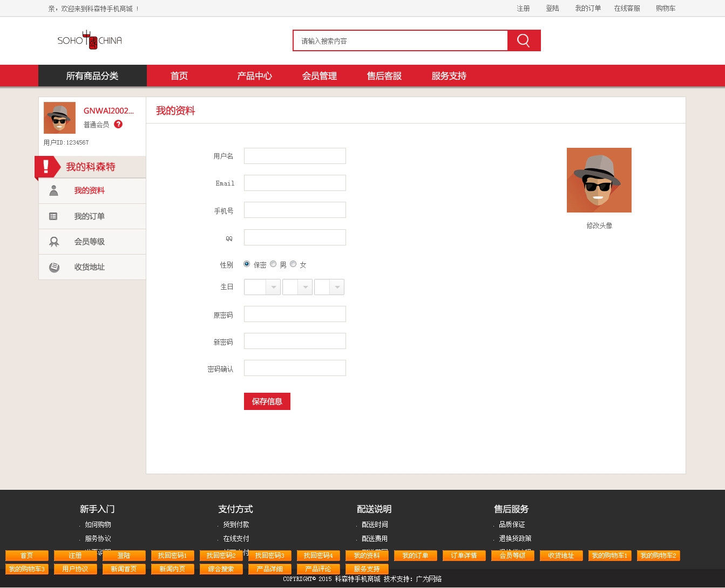Click 我的订单 link in top bar
725x588 pixels.
[588, 8]
